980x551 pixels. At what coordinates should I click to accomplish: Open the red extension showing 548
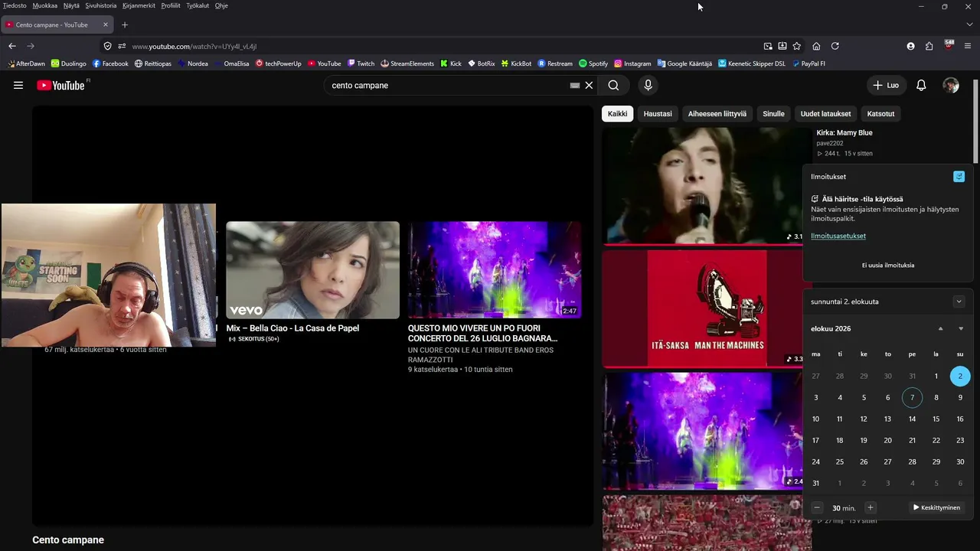point(949,45)
